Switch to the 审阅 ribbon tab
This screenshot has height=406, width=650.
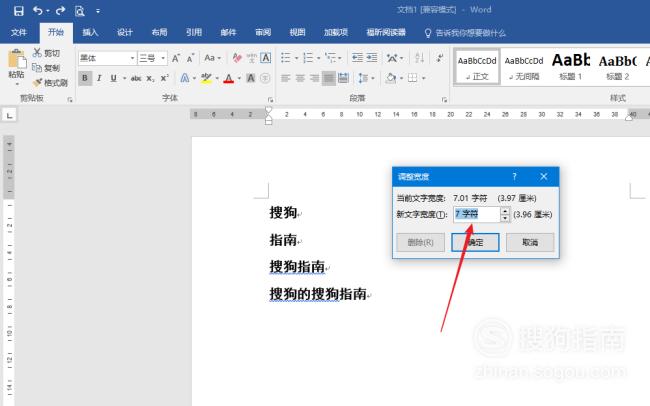point(263,32)
